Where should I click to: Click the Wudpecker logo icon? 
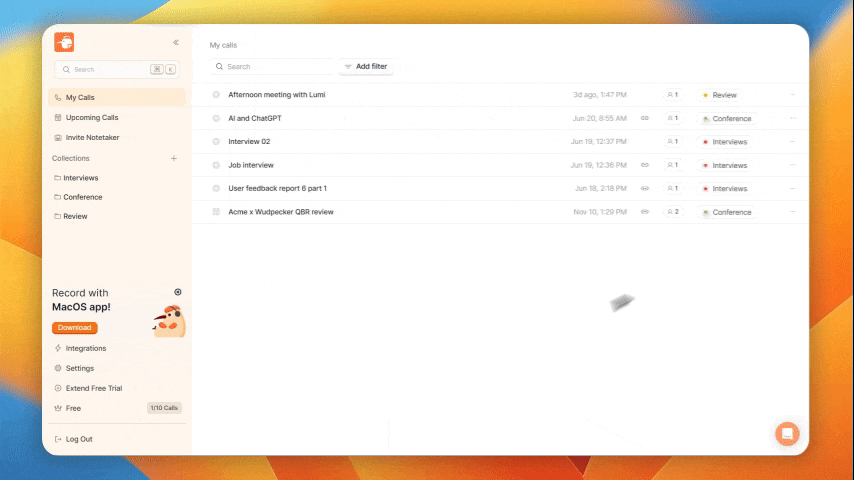click(64, 42)
